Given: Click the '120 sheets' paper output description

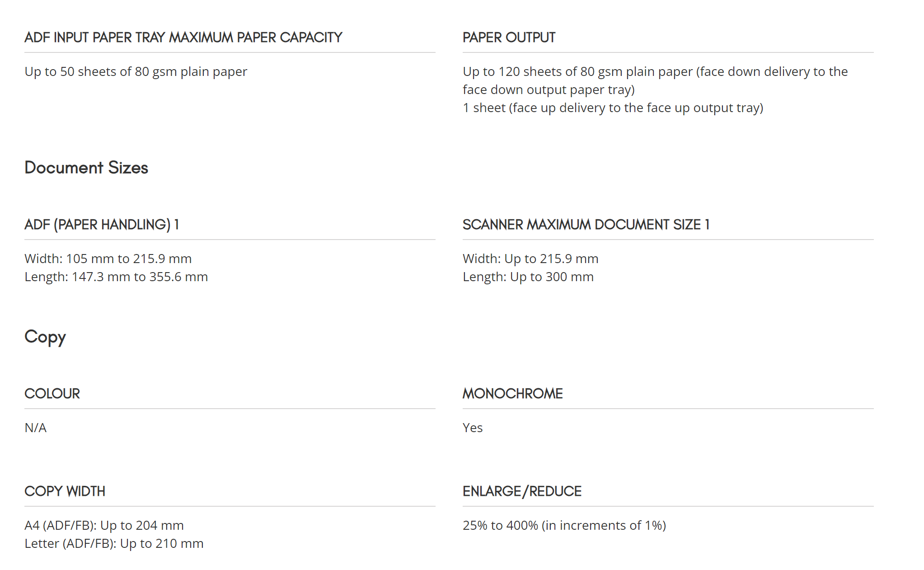Looking at the screenshot, I should pos(655,80).
